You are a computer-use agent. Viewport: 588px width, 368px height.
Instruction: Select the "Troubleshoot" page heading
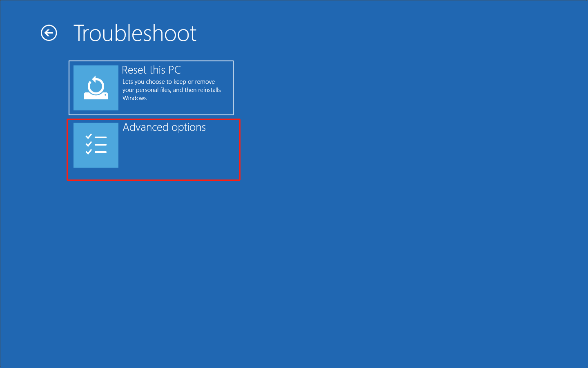pos(135,33)
